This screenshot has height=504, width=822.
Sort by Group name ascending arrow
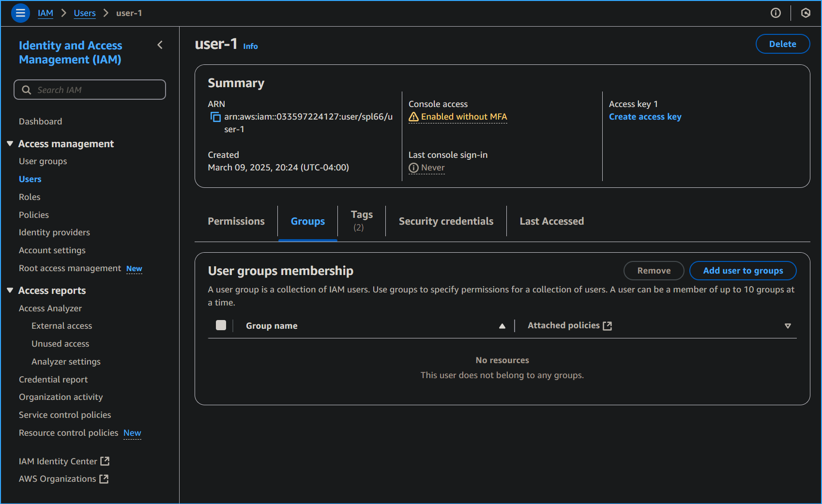click(x=502, y=326)
